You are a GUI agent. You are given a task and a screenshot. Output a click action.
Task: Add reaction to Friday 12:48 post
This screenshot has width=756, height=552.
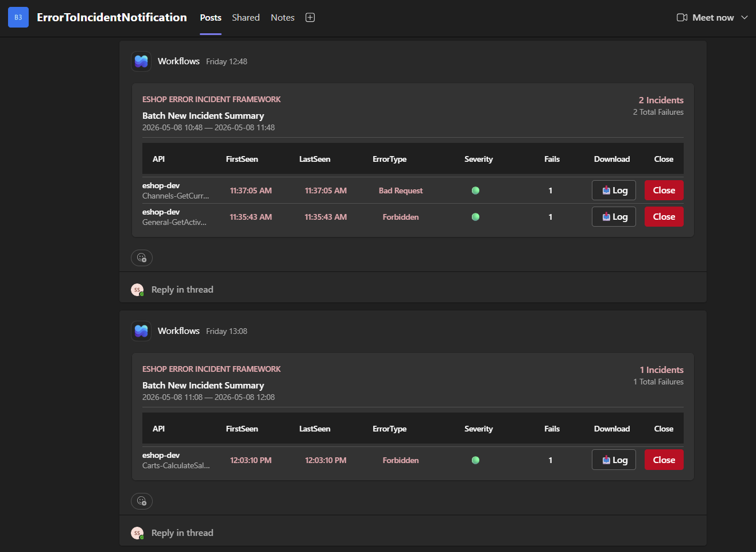[142, 258]
